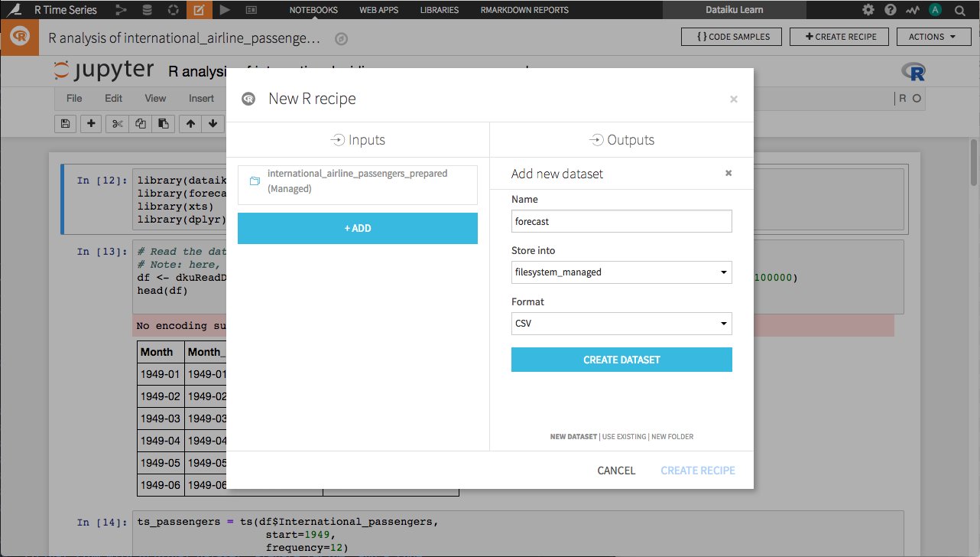Open the Notebooks pencil icon
The image size is (980, 557).
tap(199, 10)
